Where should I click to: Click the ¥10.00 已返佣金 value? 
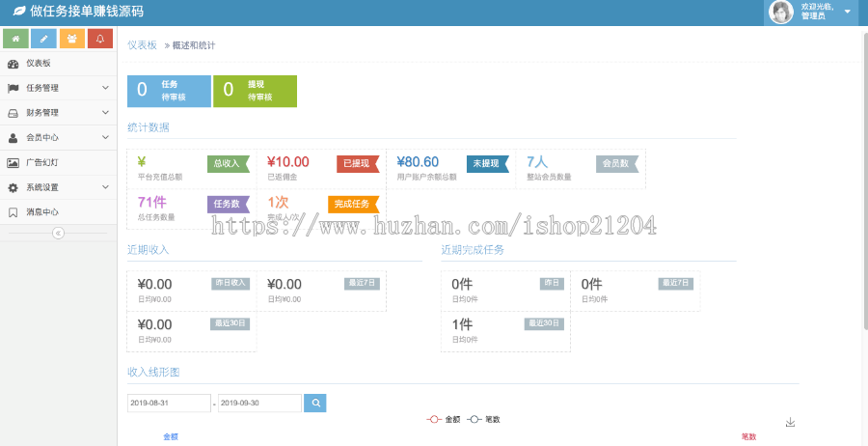coord(287,162)
